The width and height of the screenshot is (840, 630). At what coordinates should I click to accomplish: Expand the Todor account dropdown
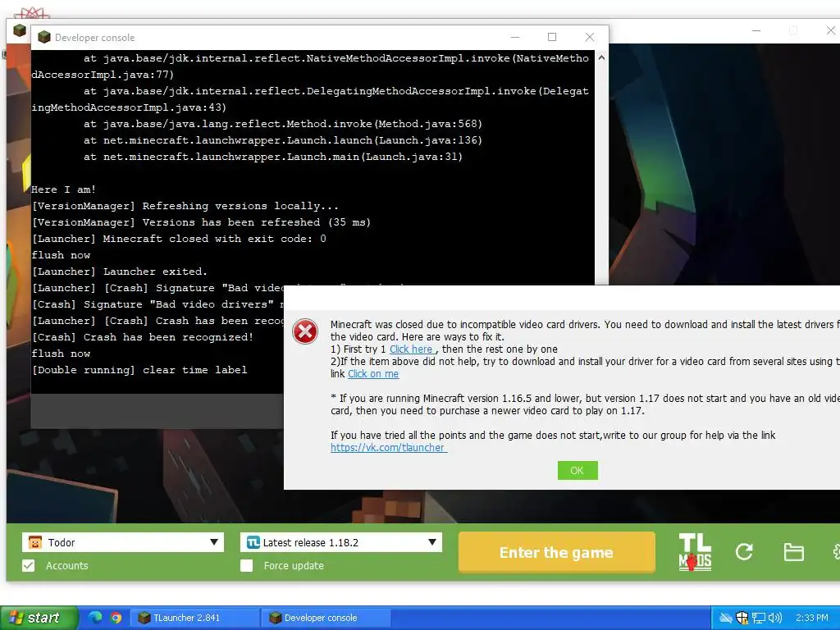(214, 542)
